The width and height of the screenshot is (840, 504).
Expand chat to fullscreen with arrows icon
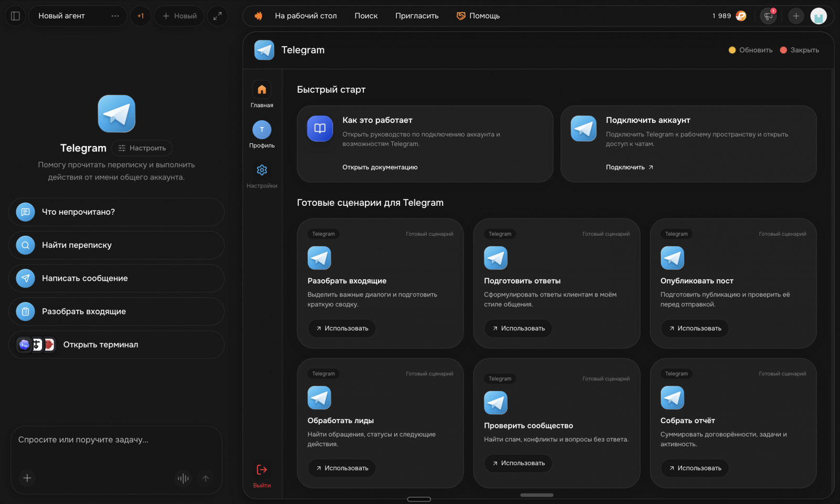(x=217, y=16)
